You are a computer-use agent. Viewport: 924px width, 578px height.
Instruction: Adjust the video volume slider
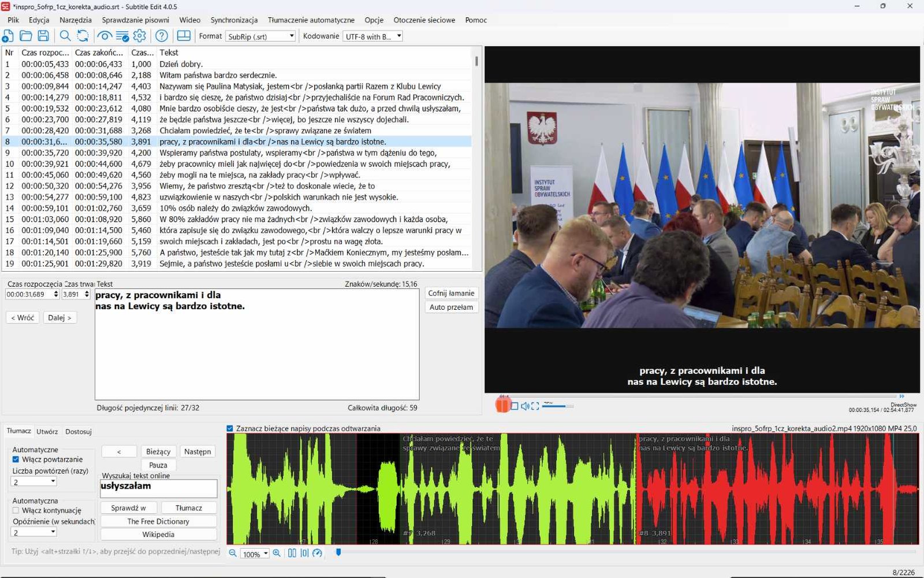557,406
